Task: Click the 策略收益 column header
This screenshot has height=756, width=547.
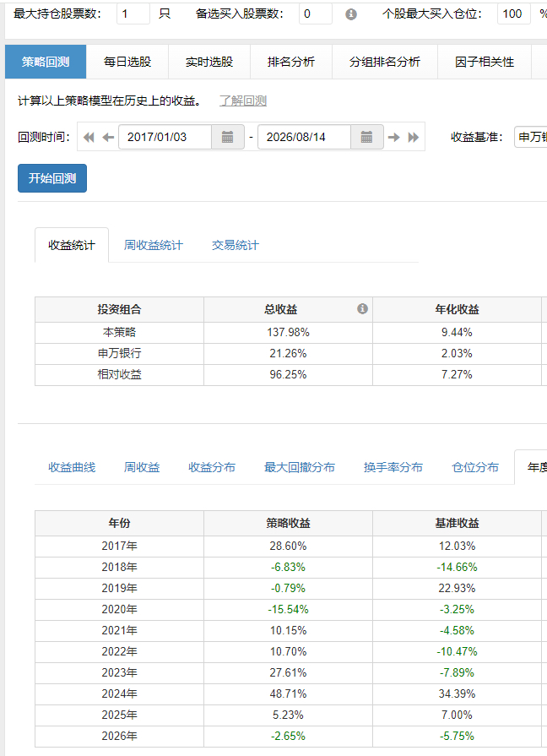Action: tap(288, 523)
